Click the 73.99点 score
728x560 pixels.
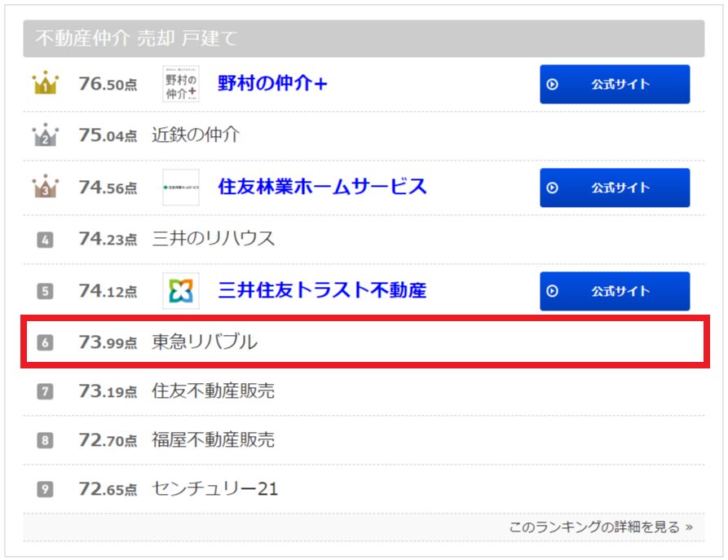(108, 342)
